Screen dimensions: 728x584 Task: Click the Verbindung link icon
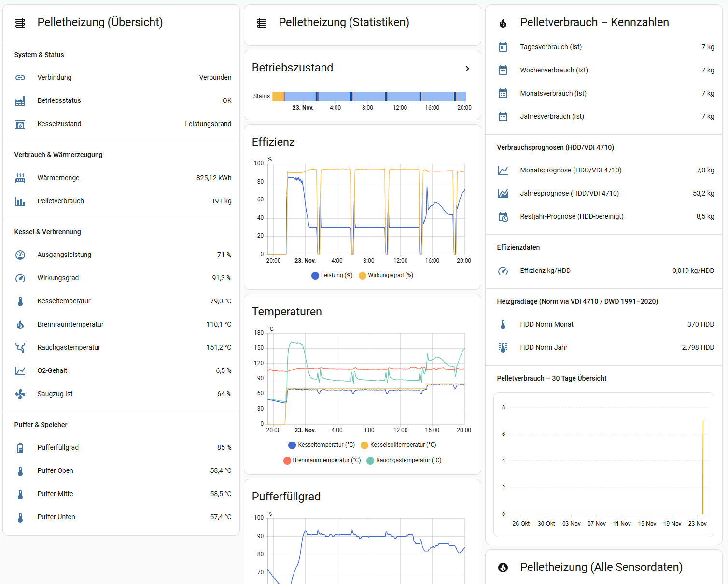tap(20, 77)
